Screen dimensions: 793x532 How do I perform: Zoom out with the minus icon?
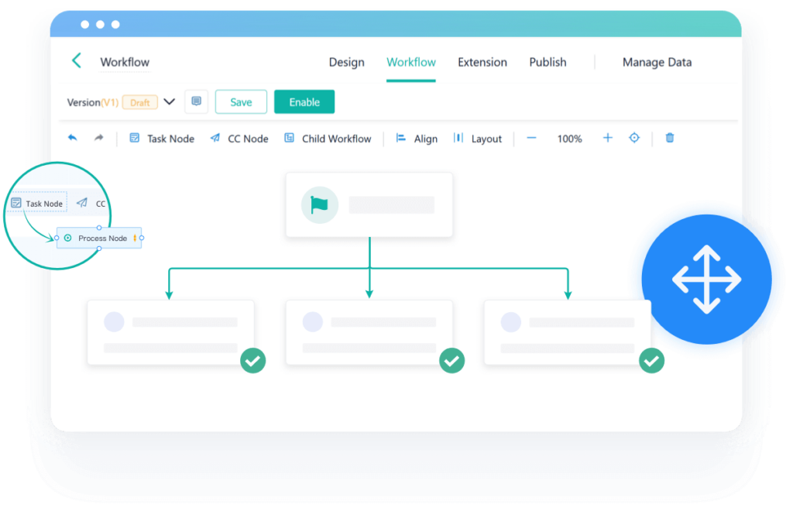pyautogui.click(x=531, y=138)
